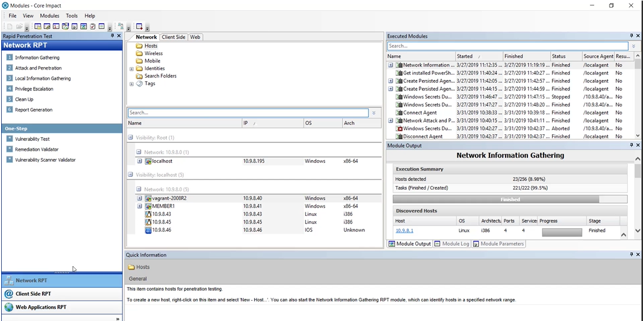Click the Information Gathering step icon
The image size is (644, 321).
point(9,57)
